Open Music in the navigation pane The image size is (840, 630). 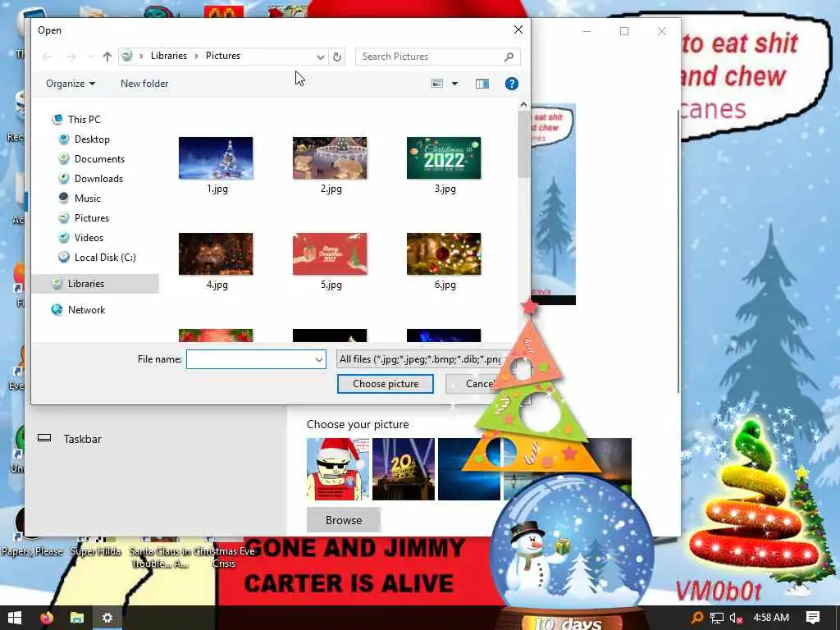(x=87, y=199)
